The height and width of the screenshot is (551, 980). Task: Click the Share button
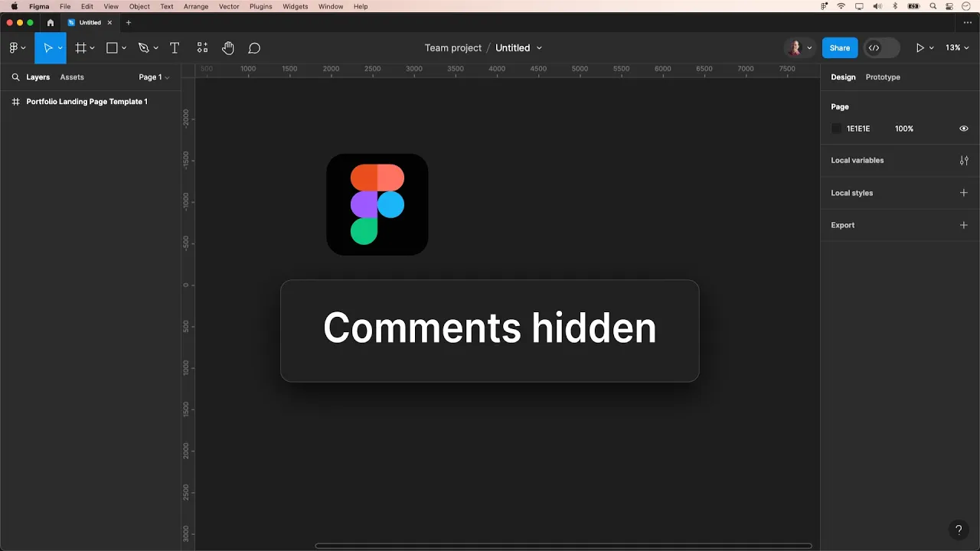(840, 48)
